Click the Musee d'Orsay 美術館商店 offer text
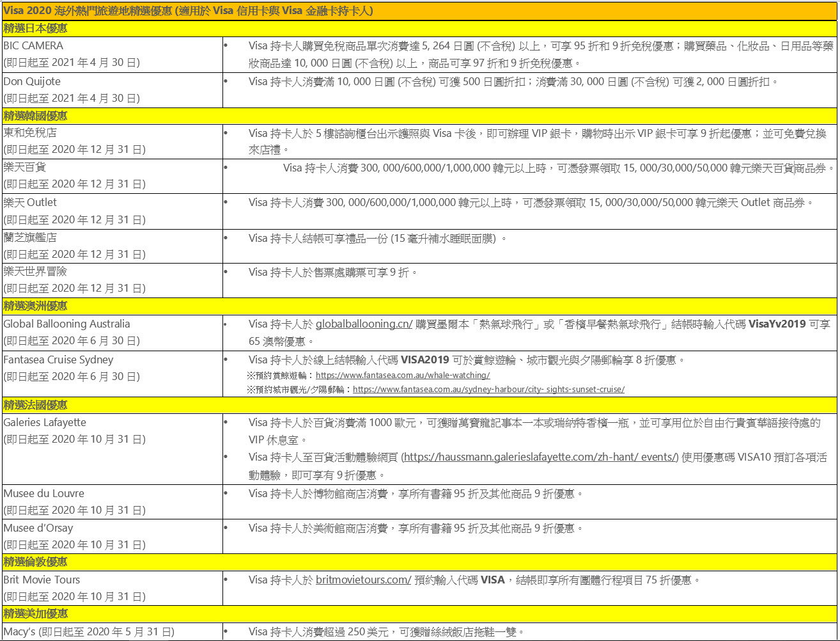The height and width of the screenshot is (641, 840). [x=416, y=528]
